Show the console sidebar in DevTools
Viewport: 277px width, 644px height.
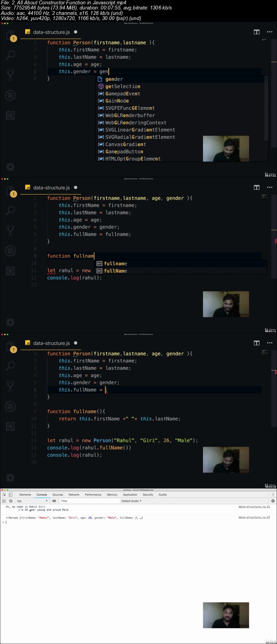[4, 501]
